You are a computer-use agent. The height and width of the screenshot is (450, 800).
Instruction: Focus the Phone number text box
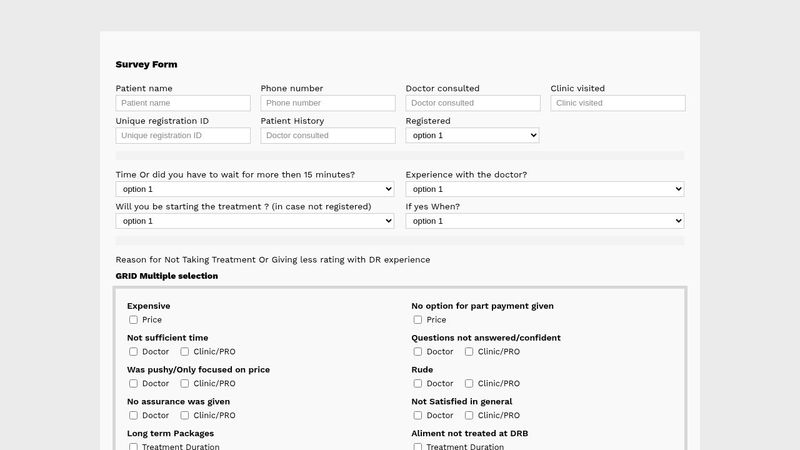point(328,103)
